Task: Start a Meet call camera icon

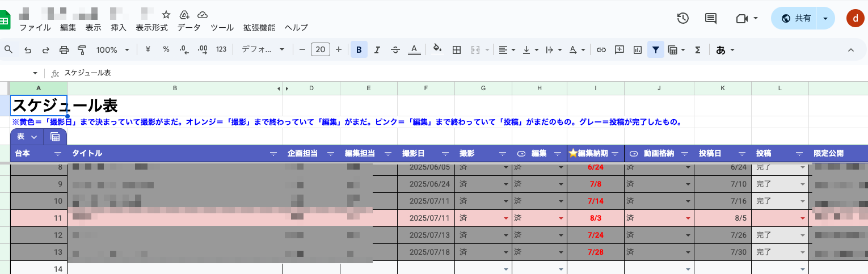Action: coord(741,19)
